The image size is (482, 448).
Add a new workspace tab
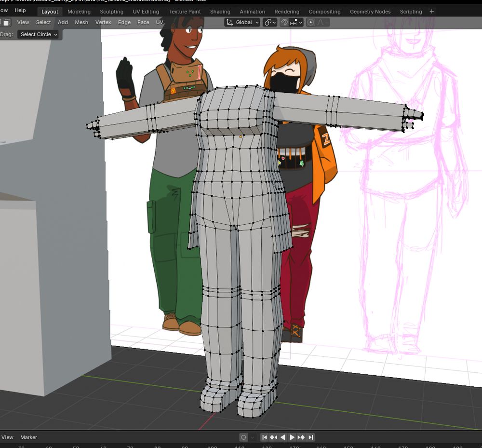pyautogui.click(x=431, y=11)
